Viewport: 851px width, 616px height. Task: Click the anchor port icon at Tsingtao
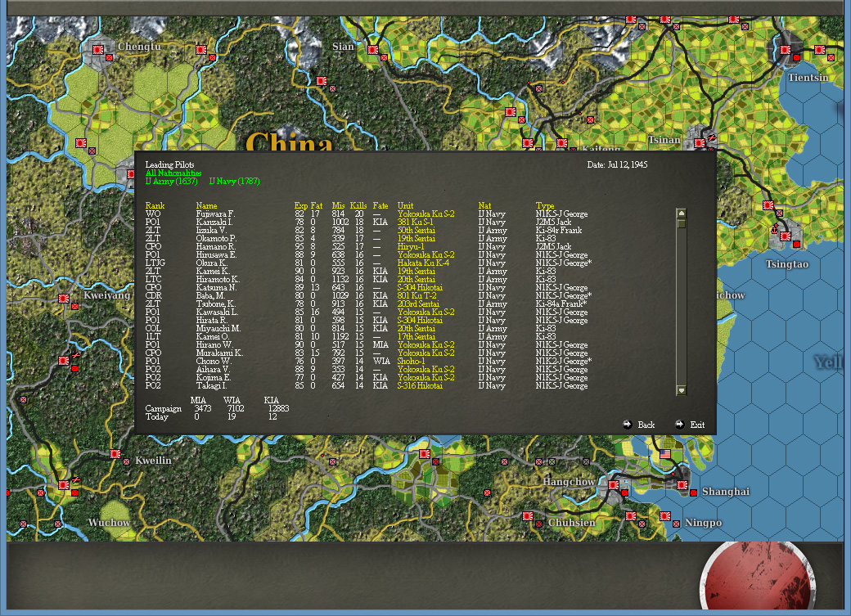click(774, 229)
